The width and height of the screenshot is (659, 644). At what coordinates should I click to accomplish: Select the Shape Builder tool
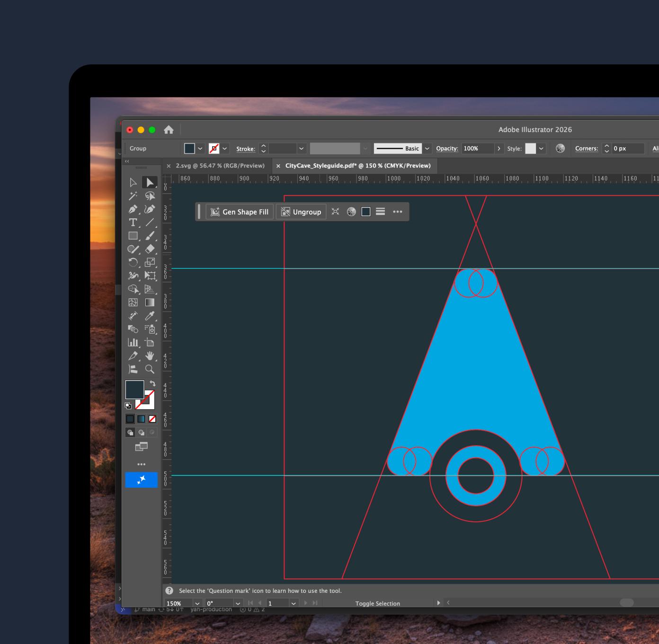coord(133,289)
